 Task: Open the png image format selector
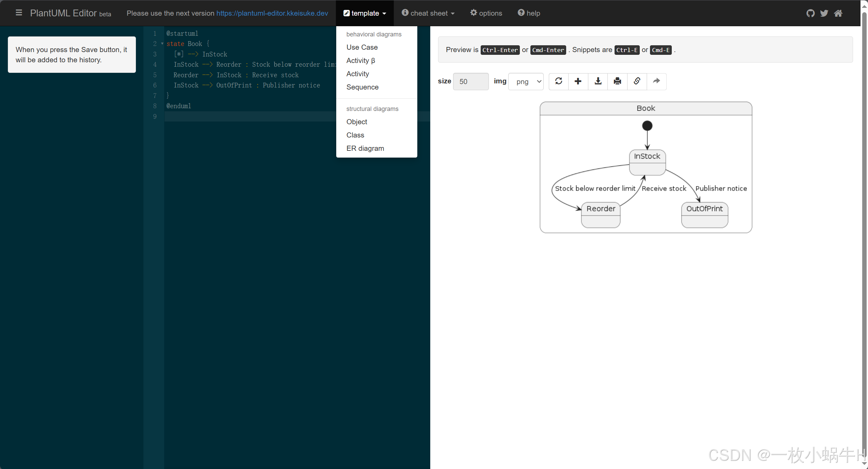pos(526,82)
